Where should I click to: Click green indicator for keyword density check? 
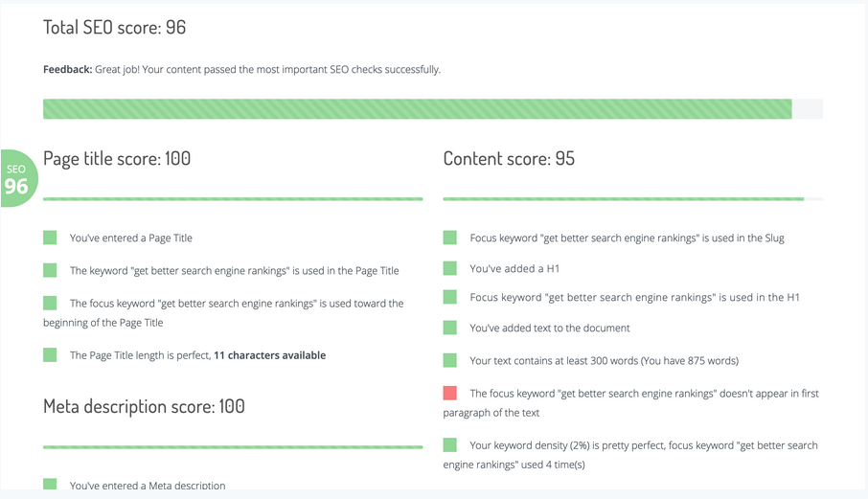[x=450, y=444]
